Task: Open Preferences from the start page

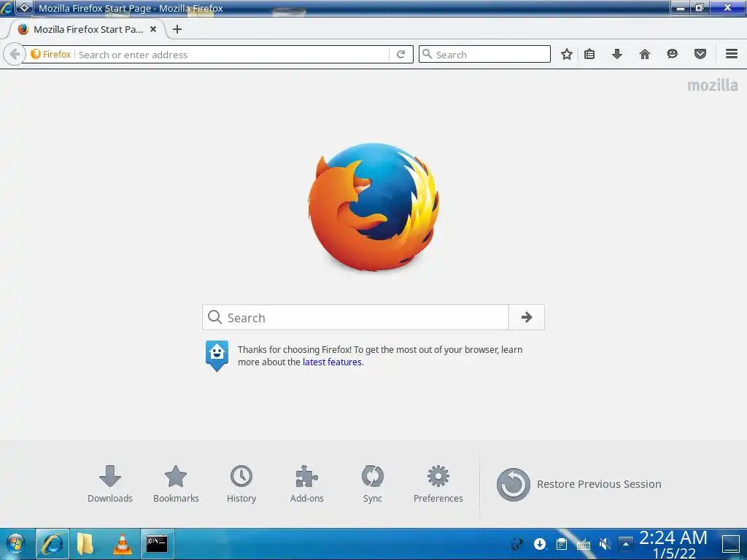Action: (x=438, y=484)
